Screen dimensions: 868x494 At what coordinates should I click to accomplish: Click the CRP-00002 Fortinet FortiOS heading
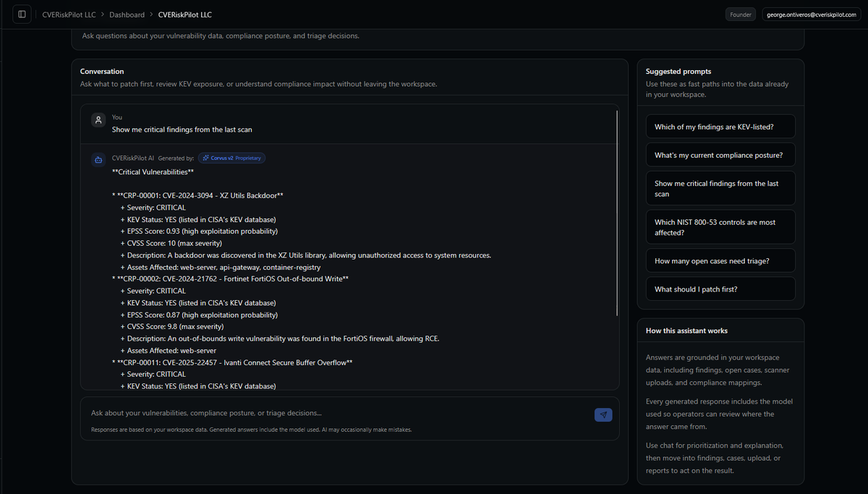click(230, 278)
